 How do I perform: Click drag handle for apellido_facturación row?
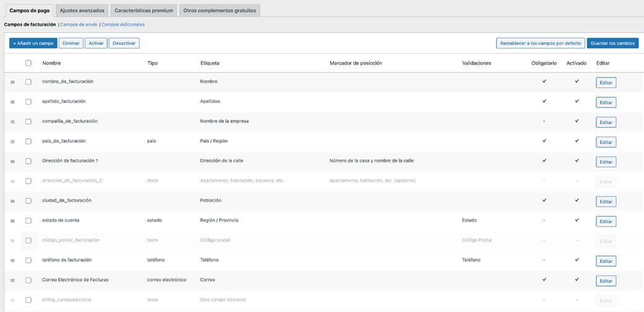(x=12, y=102)
